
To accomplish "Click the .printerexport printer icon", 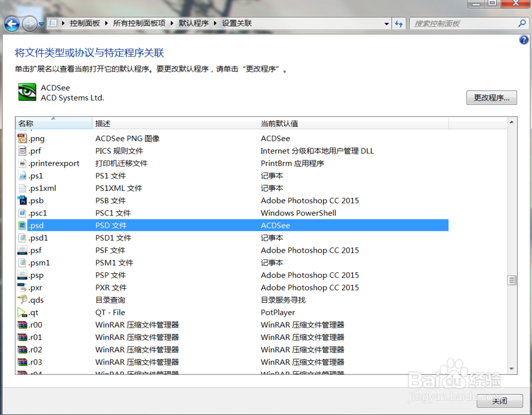I will point(22,163).
